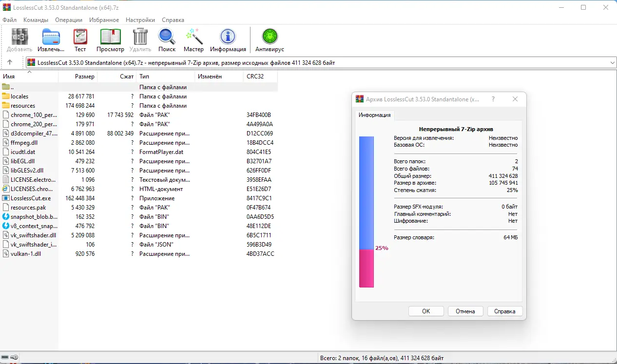
Task: Click the LosslessCut.exe application icon
Action: (x=6, y=198)
